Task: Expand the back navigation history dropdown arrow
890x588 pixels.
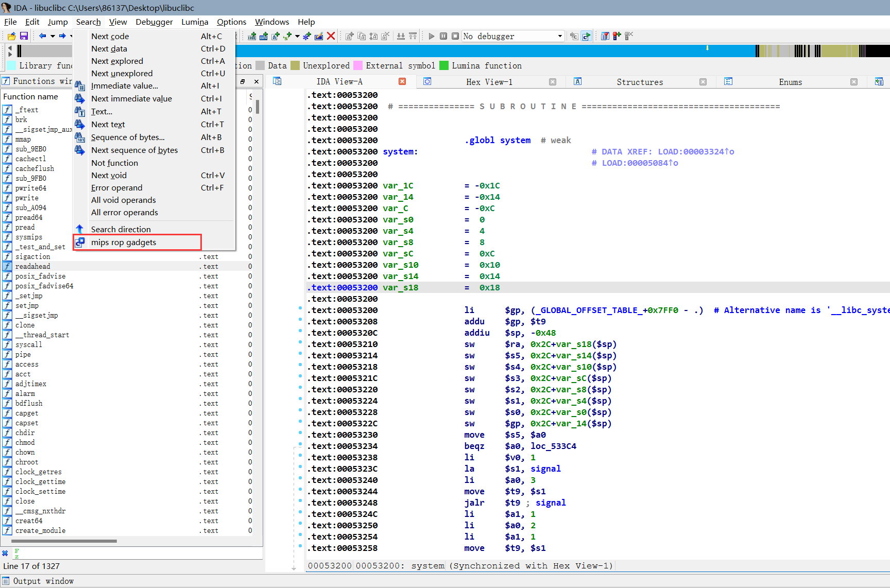Action: coord(53,36)
